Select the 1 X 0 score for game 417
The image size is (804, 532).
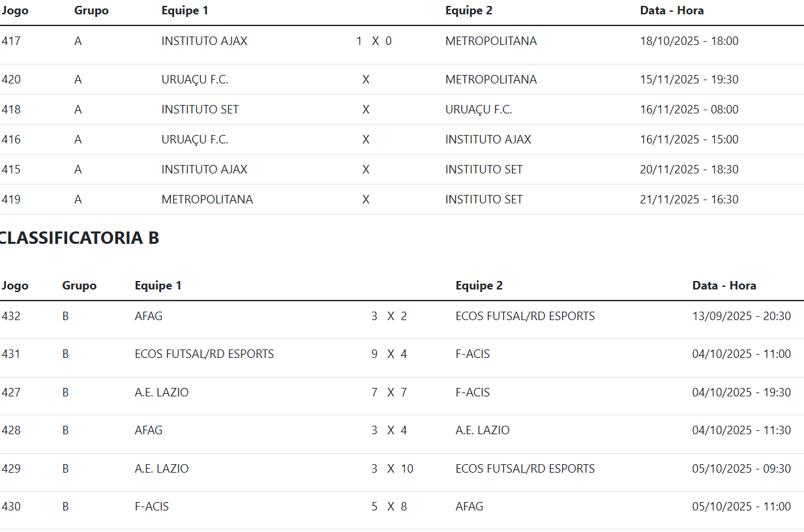374,41
